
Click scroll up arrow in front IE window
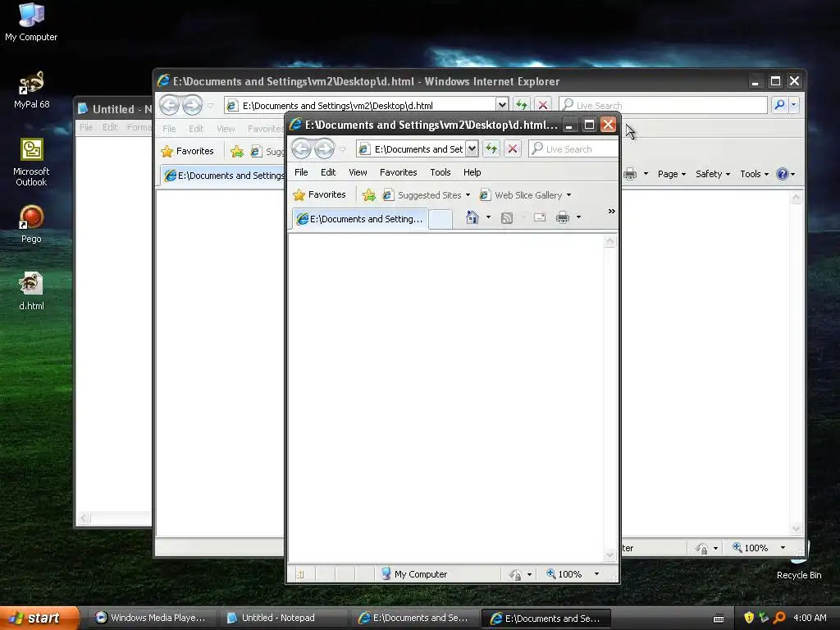pos(609,242)
